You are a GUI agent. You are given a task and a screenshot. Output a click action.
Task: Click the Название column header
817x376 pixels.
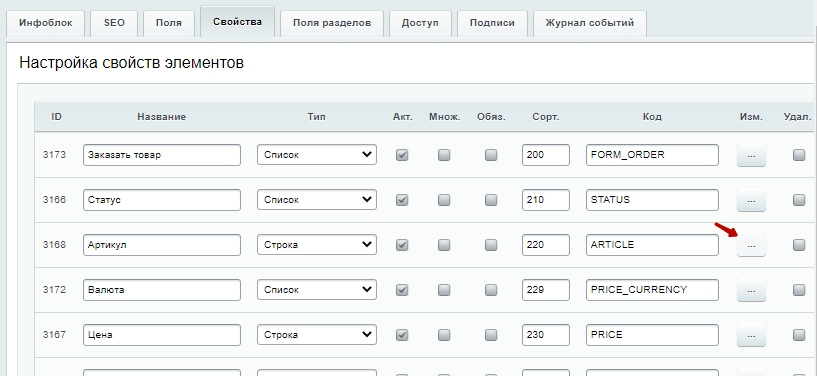[162, 117]
